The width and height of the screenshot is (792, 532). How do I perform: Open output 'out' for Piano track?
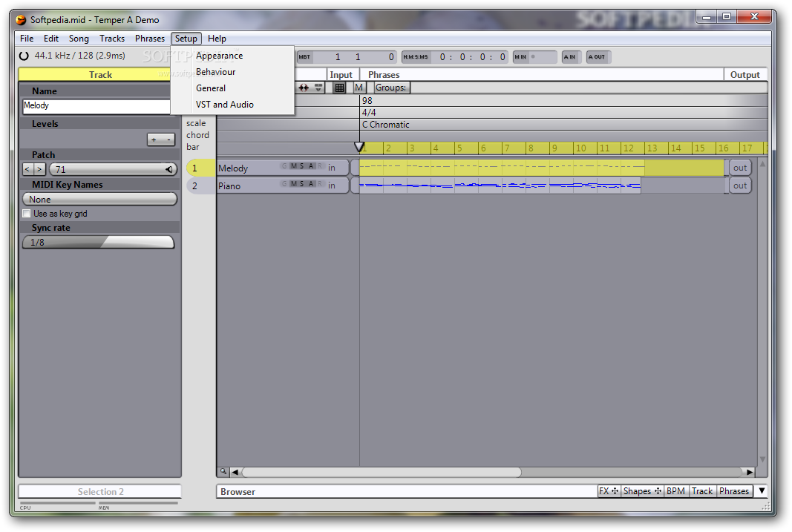(x=740, y=185)
